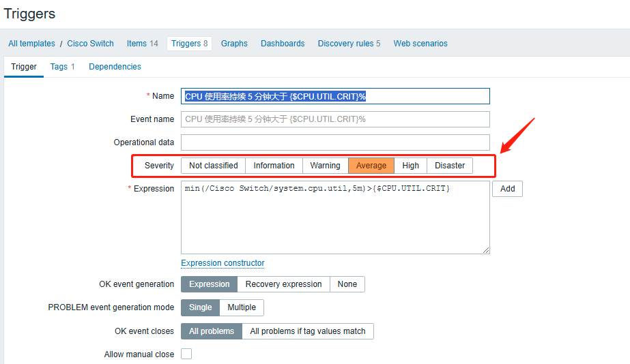Switch PROBLEM event generation mode to Multiple
Image resolution: width=630 pixels, height=364 pixels.
pyautogui.click(x=242, y=307)
